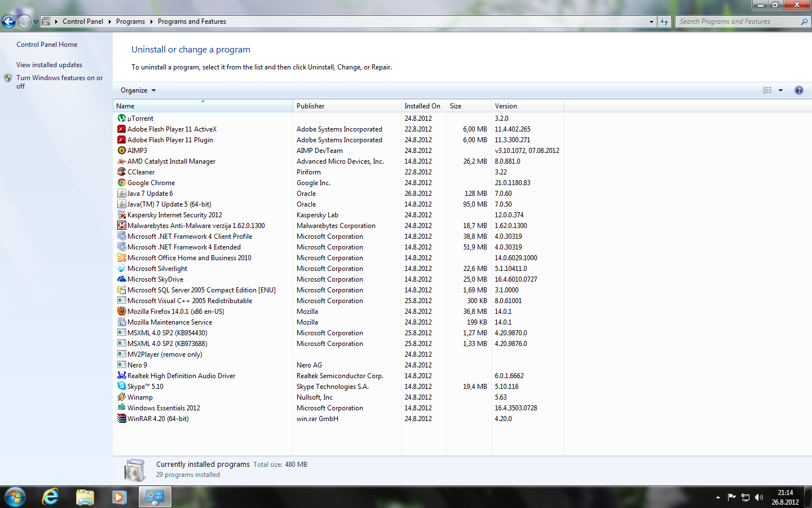Image resolution: width=812 pixels, height=508 pixels.
Task: Select the Java 7 Update 6 icon
Action: click(121, 194)
